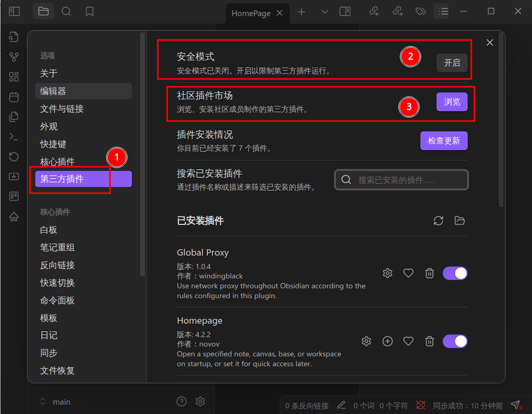
Task: Turn on 安全模式 with 开启 button
Action: pyautogui.click(x=452, y=63)
